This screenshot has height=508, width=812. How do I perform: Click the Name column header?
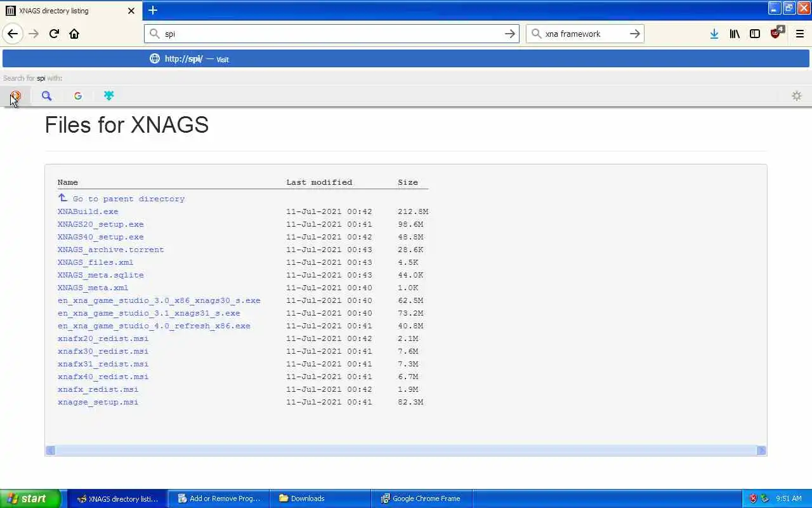[x=68, y=182]
